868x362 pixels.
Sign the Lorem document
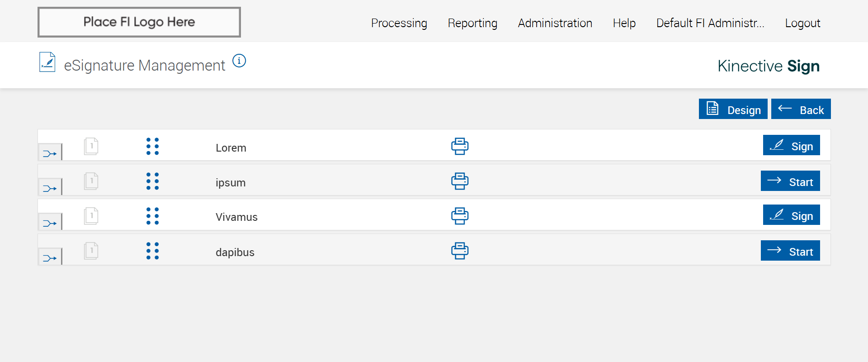791,145
